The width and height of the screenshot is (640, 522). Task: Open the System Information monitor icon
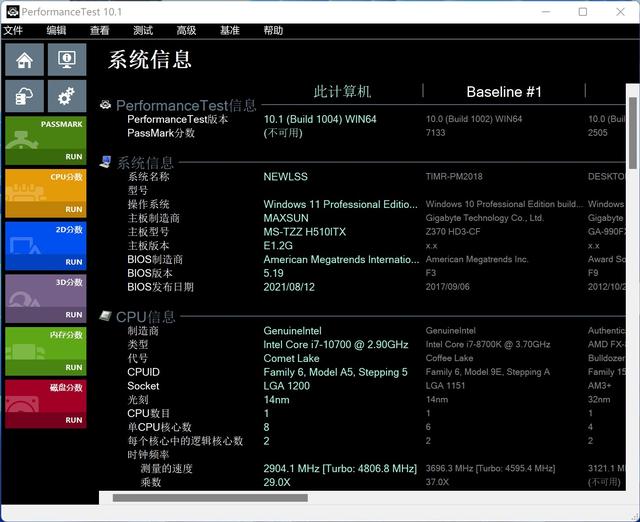click(67, 60)
